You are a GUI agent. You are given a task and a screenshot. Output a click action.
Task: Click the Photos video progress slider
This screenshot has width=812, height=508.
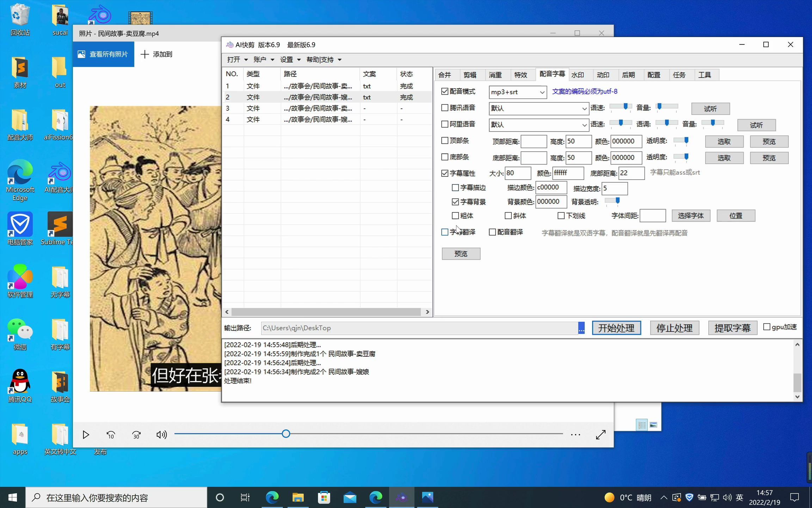[368, 434]
